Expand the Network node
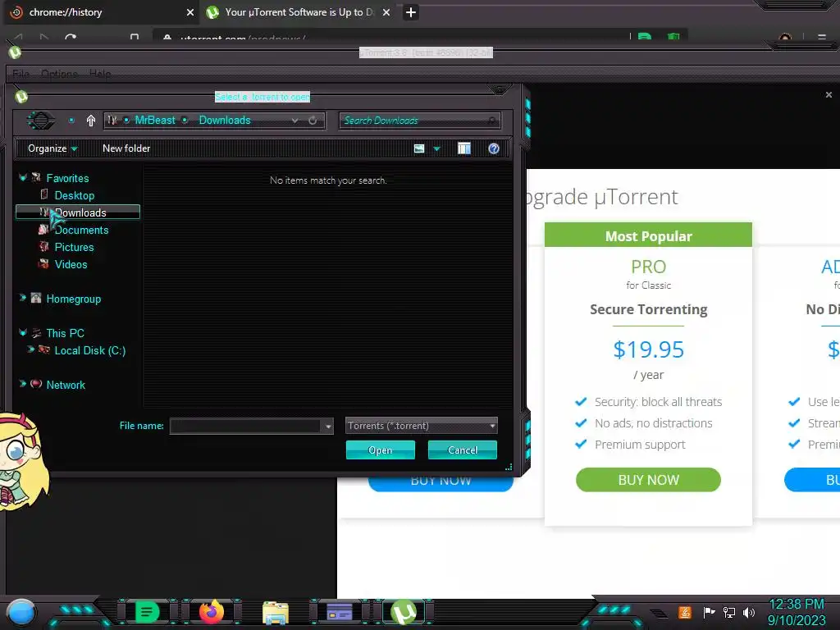Image resolution: width=840 pixels, height=630 pixels. pyautogui.click(x=22, y=384)
